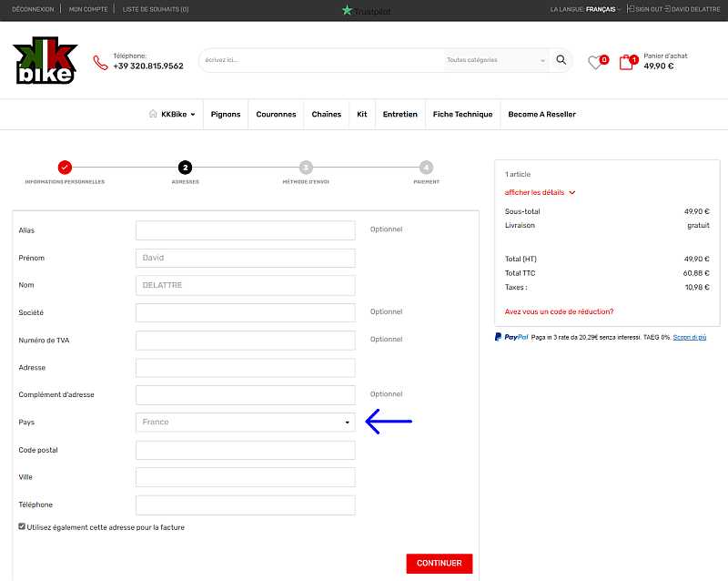Focus the Code postal field
Image resolution: width=728 pixels, height=581 pixels.
click(x=246, y=450)
